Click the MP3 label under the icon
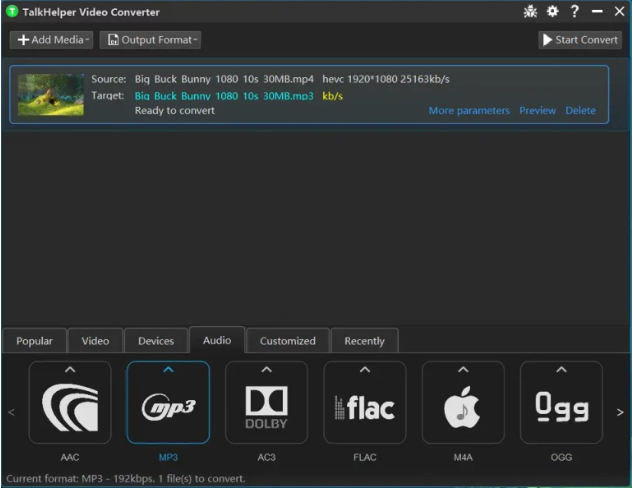Viewport: 633px width, 488px height. coord(168,457)
